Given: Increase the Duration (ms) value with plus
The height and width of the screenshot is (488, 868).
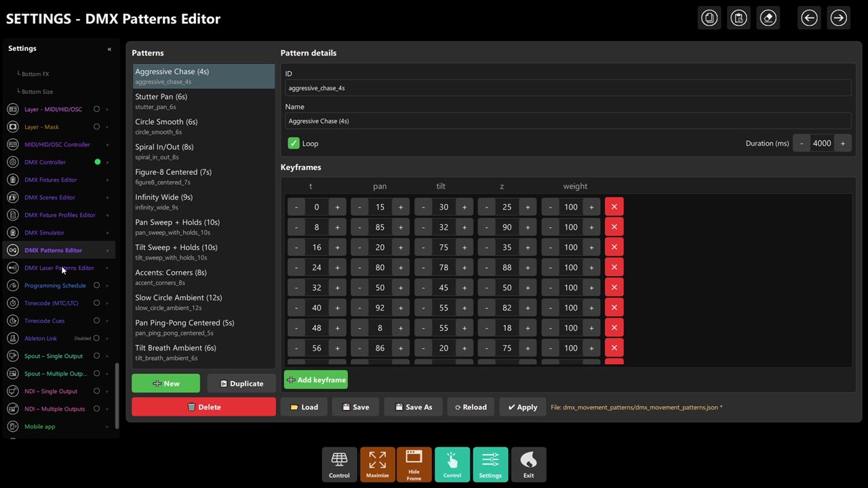Looking at the screenshot, I should pyautogui.click(x=843, y=143).
